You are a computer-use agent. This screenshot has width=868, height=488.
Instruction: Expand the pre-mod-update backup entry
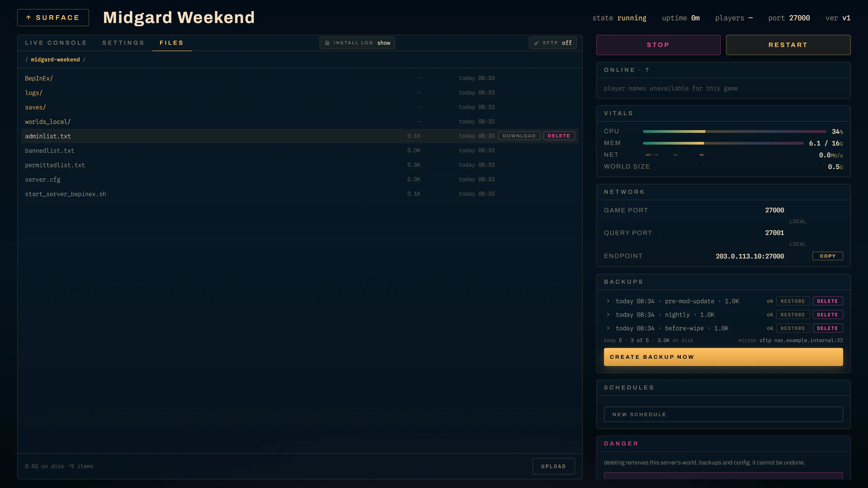(608, 301)
